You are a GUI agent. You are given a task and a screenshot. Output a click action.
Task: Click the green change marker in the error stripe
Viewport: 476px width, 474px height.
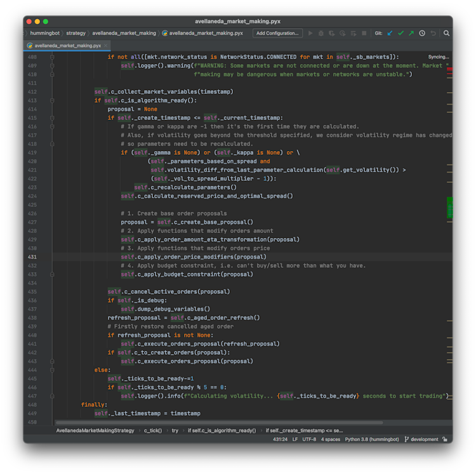[449, 207]
